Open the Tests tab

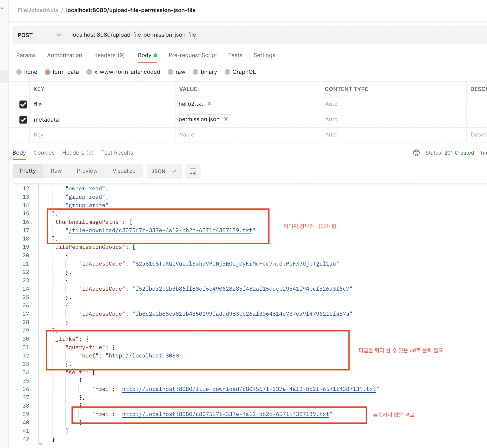pyautogui.click(x=235, y=55)
